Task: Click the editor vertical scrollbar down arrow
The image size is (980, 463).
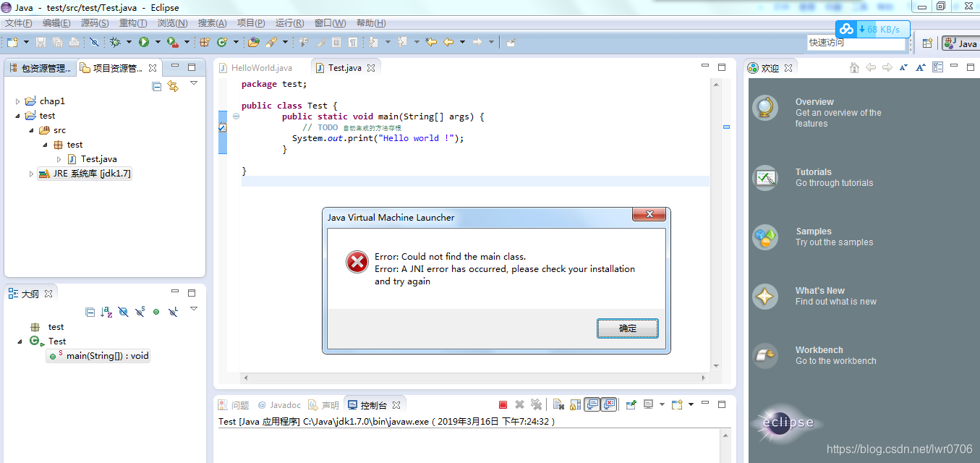Action: (715, 365)
